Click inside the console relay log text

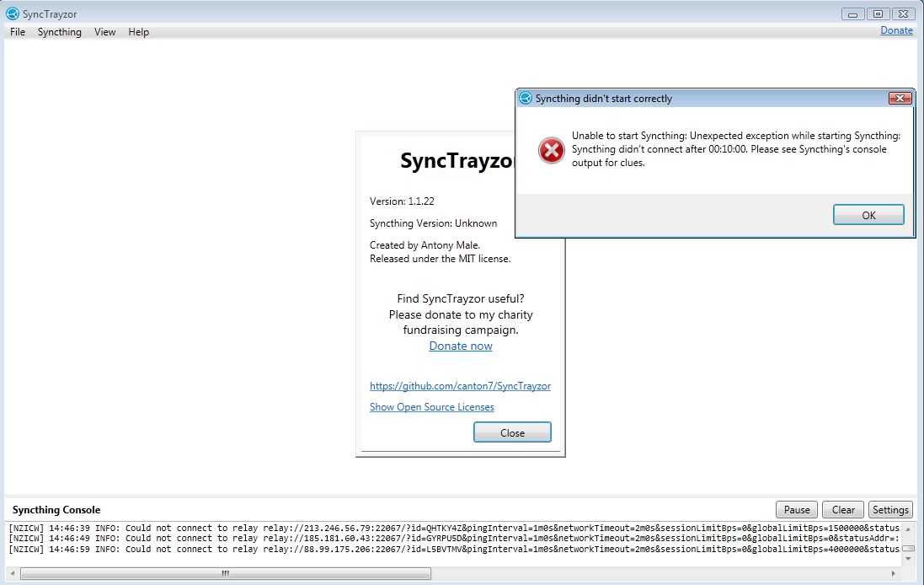click(337, 539)
